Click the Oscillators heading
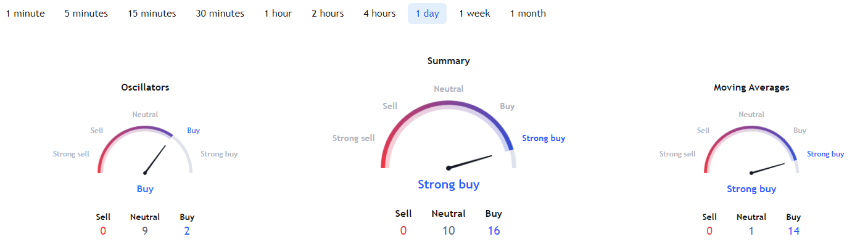The height and width of the screenshot is (247, 868). [145, 87]
